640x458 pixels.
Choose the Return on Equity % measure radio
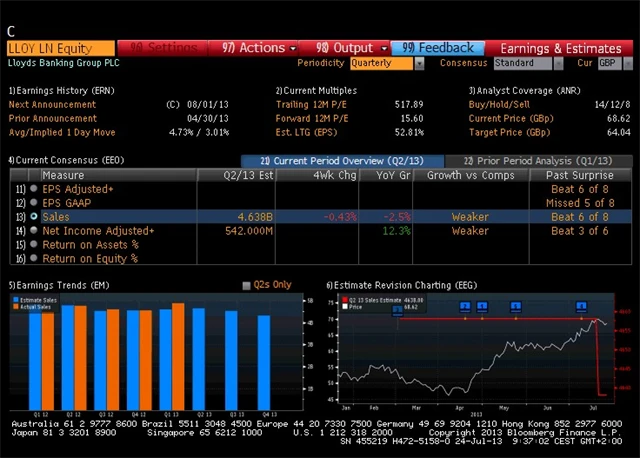point(34,258)
